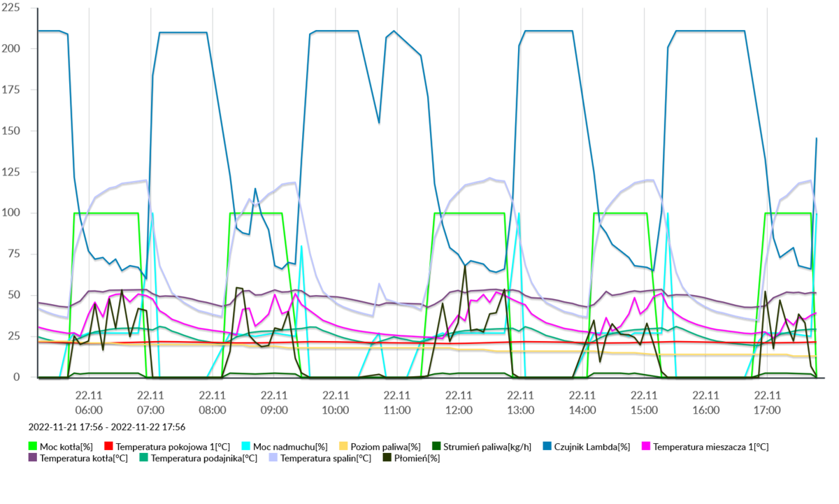Toggle the Płomień[%] series label

tap(417, 459)
